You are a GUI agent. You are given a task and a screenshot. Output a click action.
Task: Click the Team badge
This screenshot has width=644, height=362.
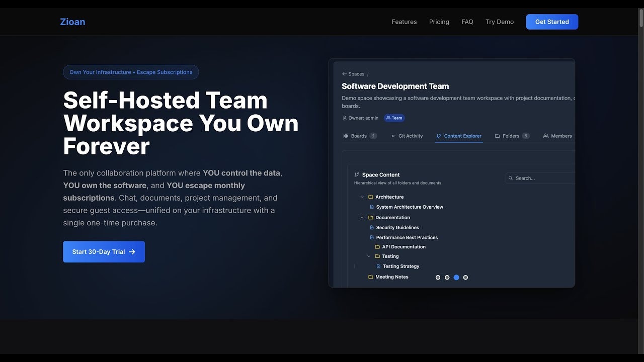point(394,118)
